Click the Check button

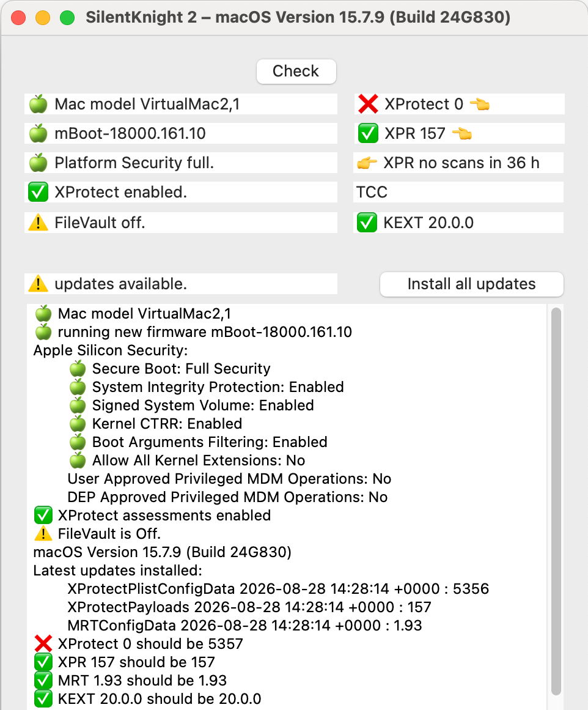click(296, 71)
